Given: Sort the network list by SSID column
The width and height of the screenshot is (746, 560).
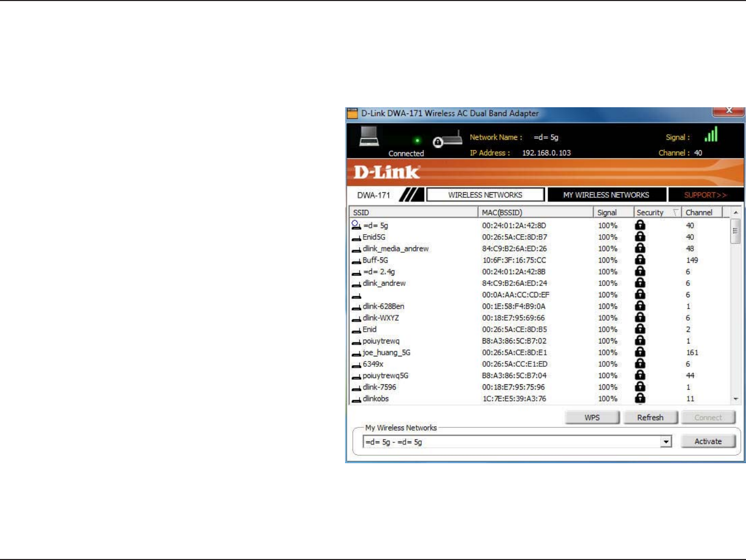Looking at the screenshot, I should tap(413, 212).
